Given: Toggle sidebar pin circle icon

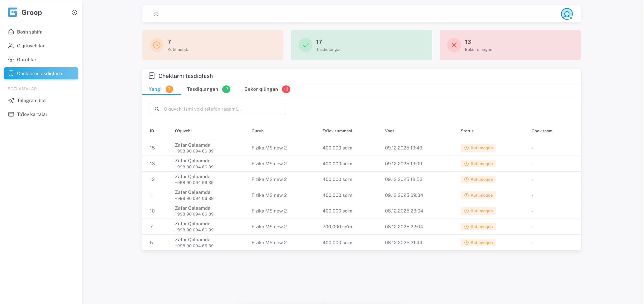Looking at the screenshot, I should point(74,12).
